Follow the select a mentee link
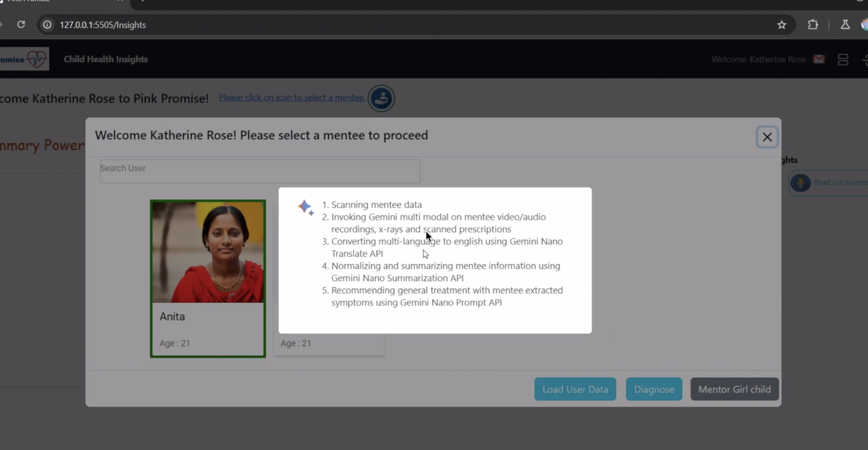868x450 pixels. [292, 97]
